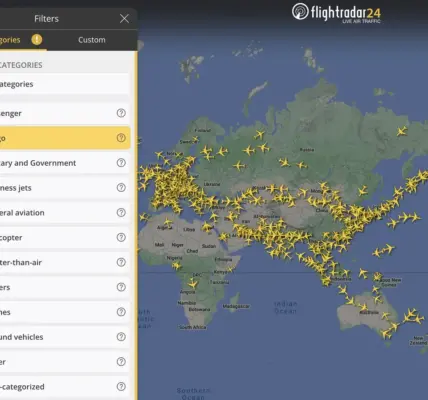Show help for Non-categorized row
Viewport: 428px width, 400px height.
click(121, 387)
